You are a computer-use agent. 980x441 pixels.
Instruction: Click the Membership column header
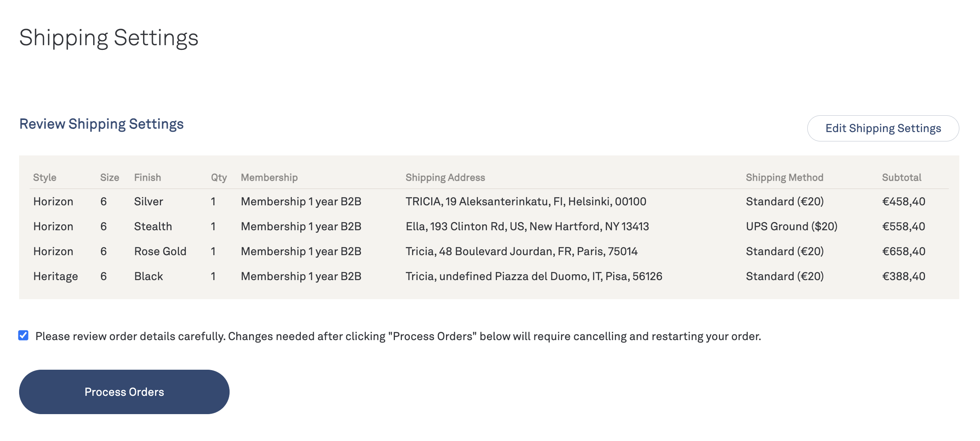coord(269,177)
